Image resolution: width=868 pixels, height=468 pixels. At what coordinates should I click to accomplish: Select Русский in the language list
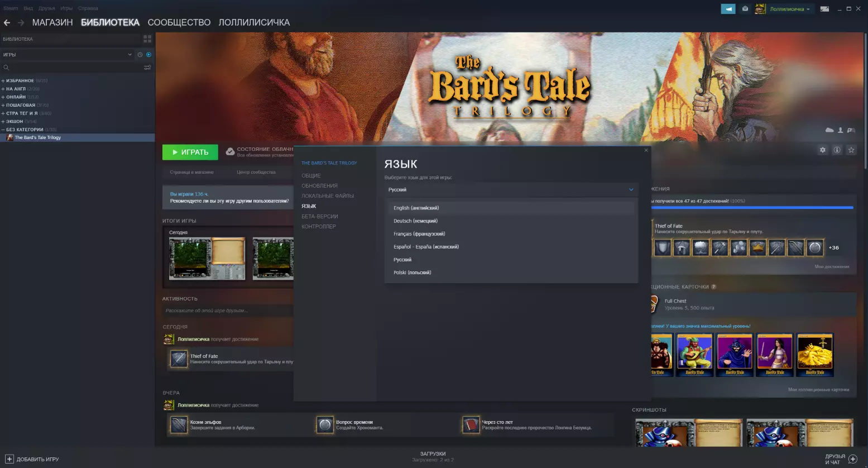tap(511, 259)
